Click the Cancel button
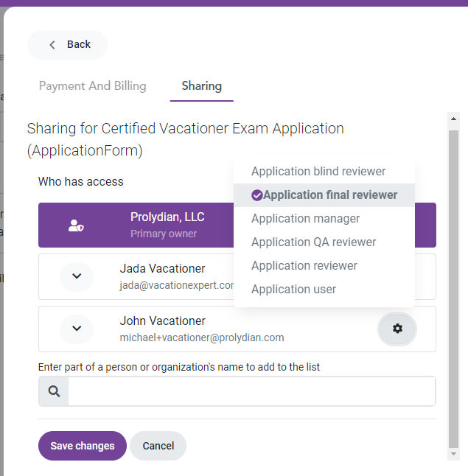Viewport: 468px width, 476px height. coord(158,446)
